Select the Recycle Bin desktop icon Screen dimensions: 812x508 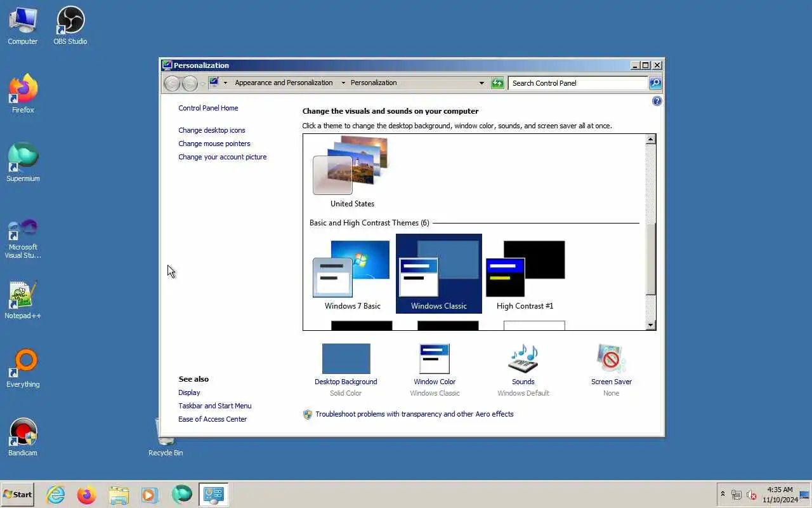tap(166, 438)
